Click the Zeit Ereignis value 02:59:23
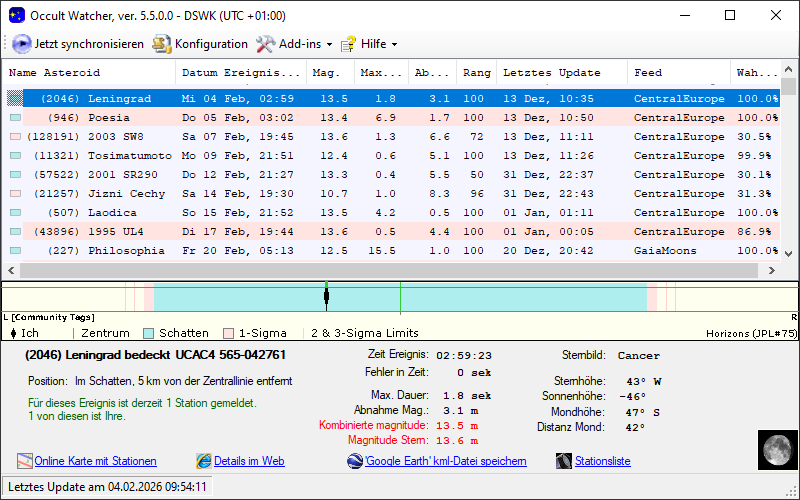Viewport: 800px width, 500px height. [x=464, y=356]
